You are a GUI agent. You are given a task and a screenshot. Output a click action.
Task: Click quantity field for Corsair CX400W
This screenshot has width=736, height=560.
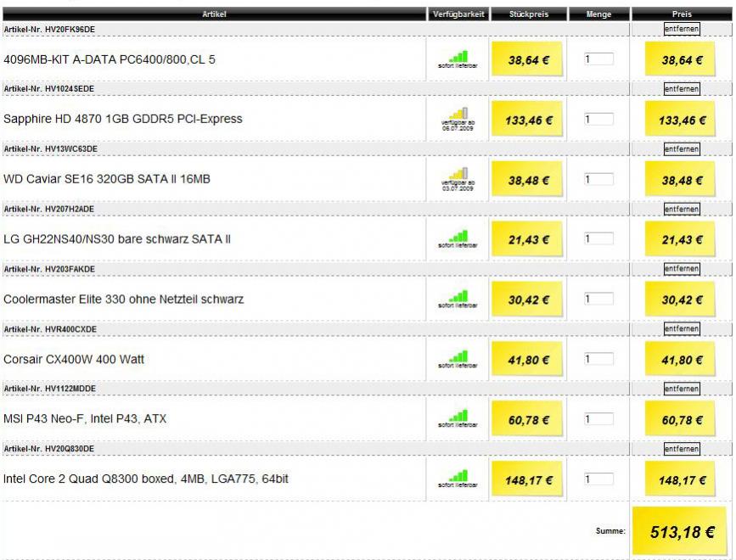coord(598,359)
